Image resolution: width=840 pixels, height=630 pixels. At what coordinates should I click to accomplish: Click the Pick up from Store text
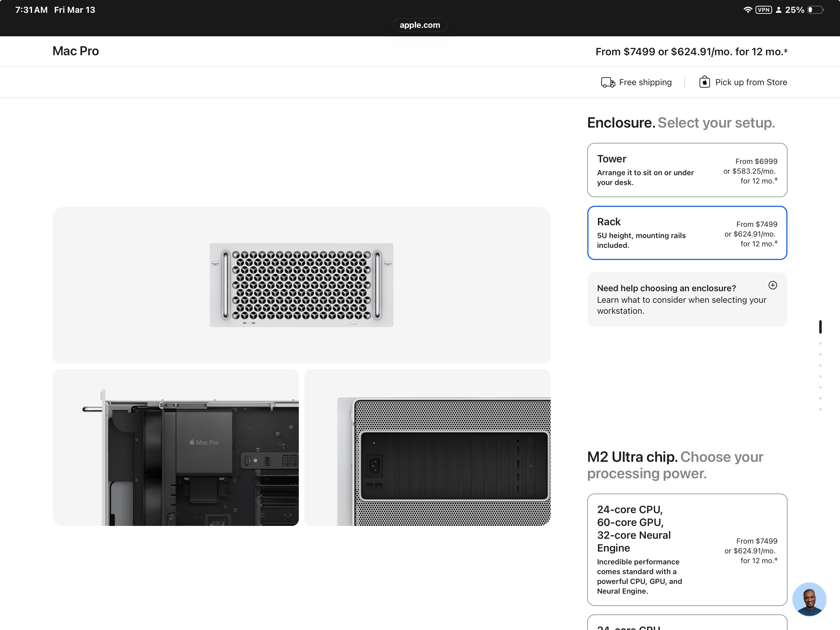(x=751, y=82)
